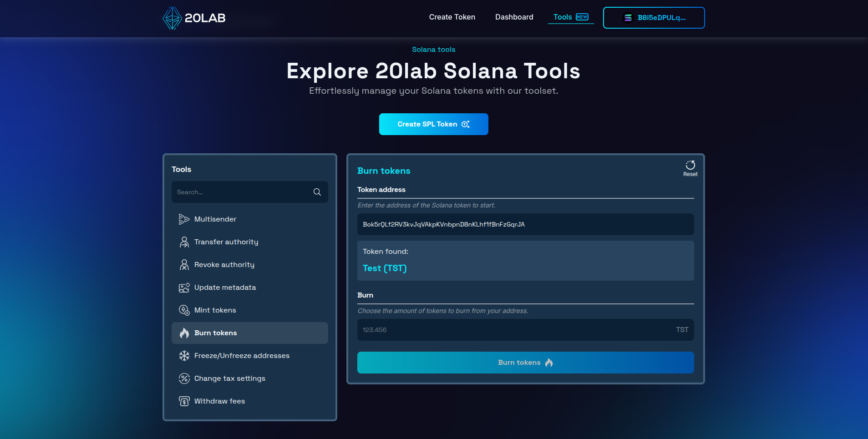
Task: Click the 'Explore 20lab Solana Tools' heading
Action: click(x=434, y=71)
